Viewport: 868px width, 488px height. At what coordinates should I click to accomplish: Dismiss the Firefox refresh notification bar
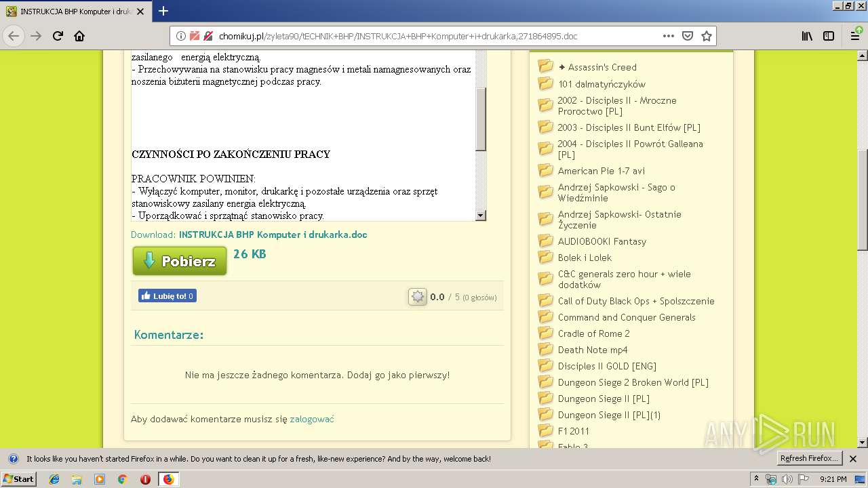[x=853, y=459]
